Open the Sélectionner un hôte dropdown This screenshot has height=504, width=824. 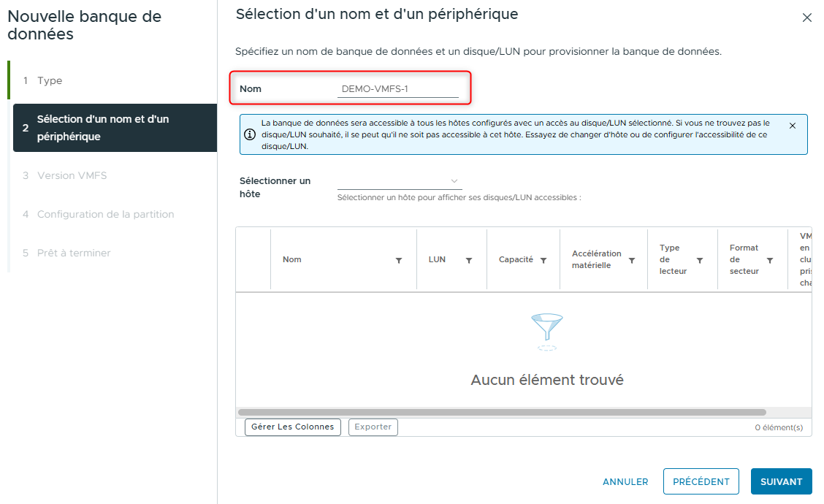399,180
